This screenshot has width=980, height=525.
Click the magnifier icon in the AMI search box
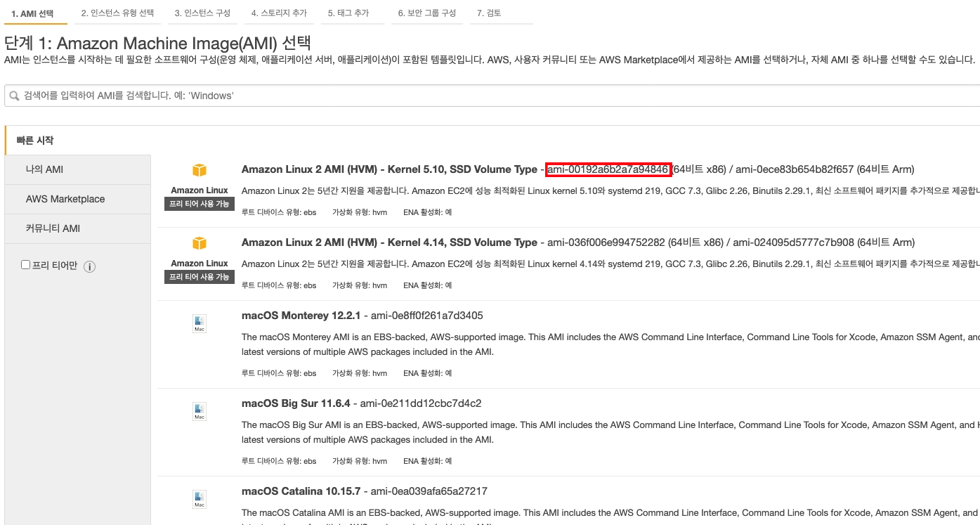14,96
